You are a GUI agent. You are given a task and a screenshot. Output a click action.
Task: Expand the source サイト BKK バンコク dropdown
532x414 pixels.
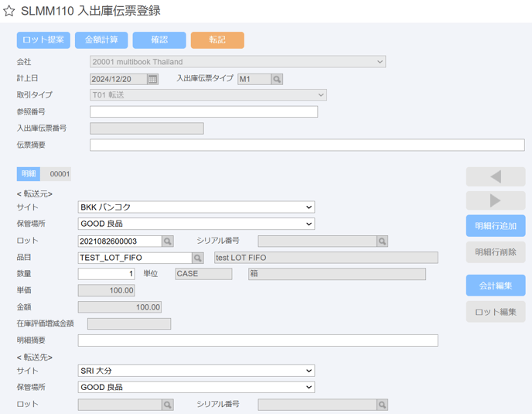click(x=196, y=207)
